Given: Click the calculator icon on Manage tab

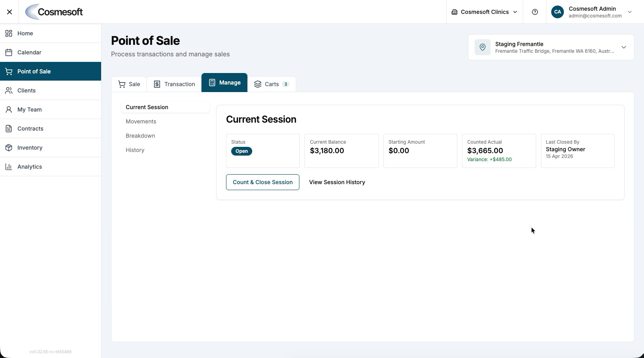Looking at the screenshot, I should tap(212, 83).
